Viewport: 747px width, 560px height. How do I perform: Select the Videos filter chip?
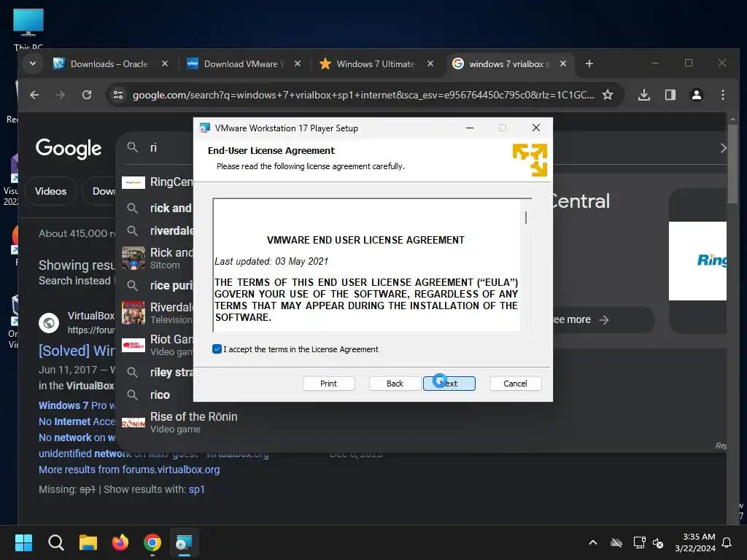tap(50, 191)
